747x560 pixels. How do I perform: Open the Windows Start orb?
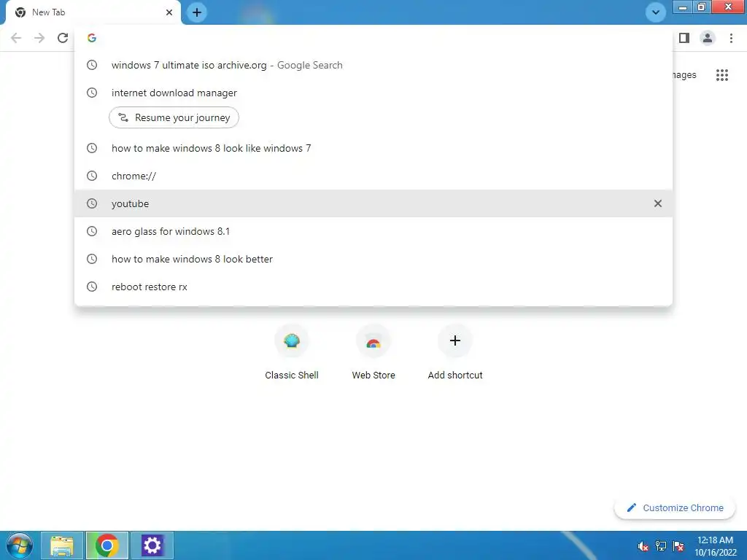click(20, 545)
